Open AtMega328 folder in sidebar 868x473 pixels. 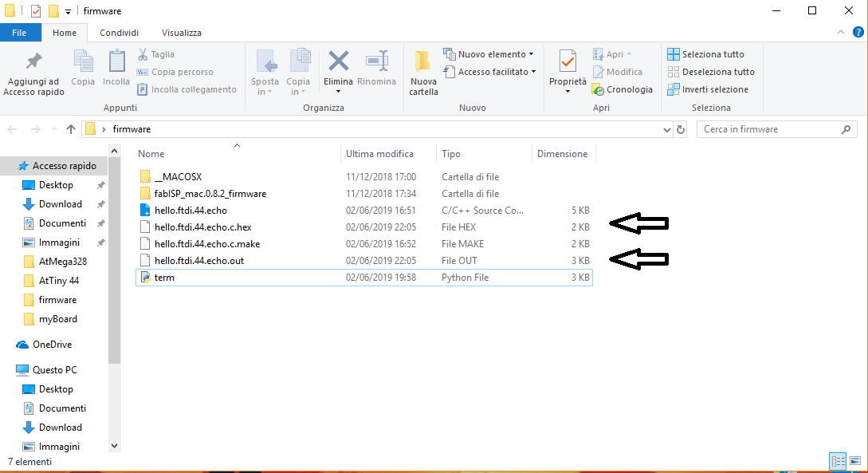coord(56,262)
